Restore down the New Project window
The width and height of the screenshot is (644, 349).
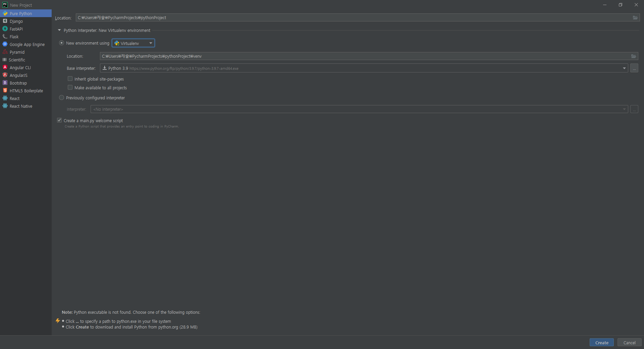point(621,5)
